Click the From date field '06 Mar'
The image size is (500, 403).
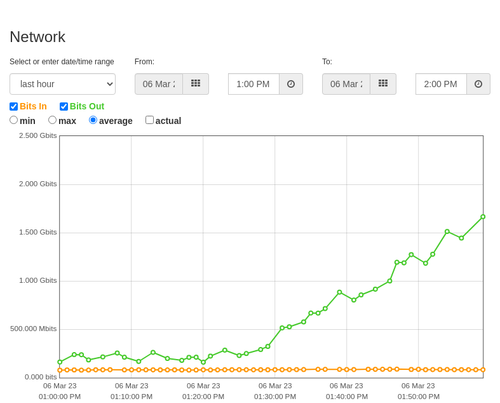tap(159, 84)
